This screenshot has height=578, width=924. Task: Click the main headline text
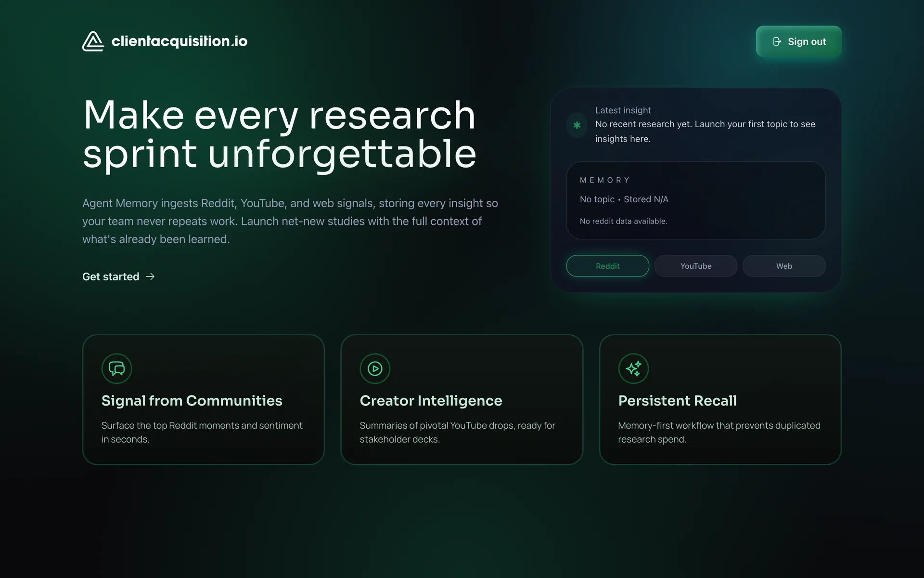pyautogui.click(x=280, y=134)
